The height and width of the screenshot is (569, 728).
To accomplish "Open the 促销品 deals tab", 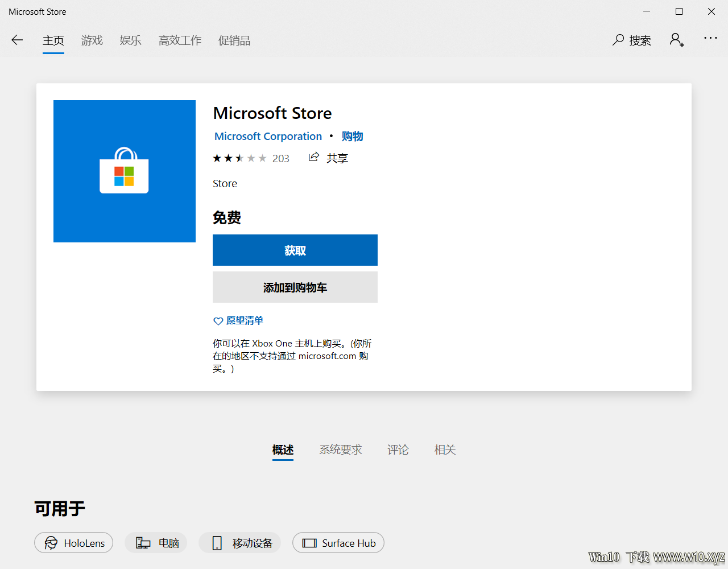I will pos(234,40).
